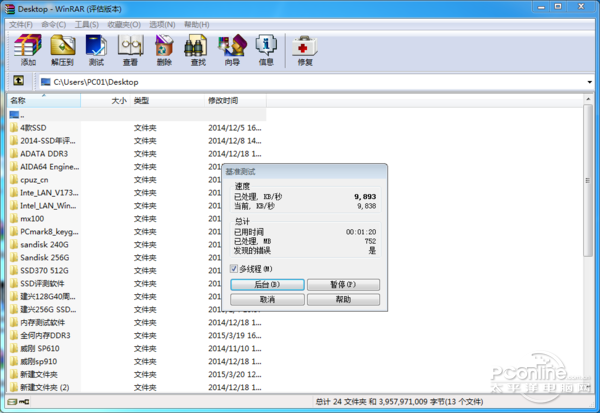600x413 pixels.
Task: Open the 命令(C) menu
Action: (x=54, y=24)
